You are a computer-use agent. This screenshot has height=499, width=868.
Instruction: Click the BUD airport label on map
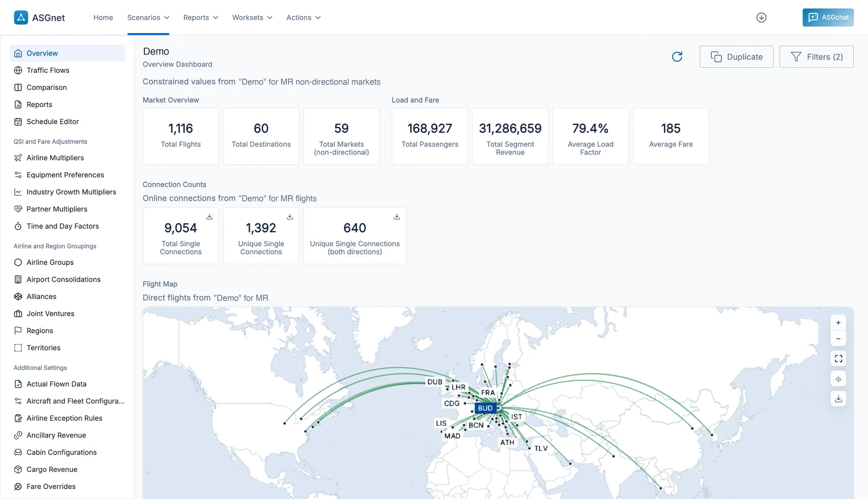[x=485, y=408]
